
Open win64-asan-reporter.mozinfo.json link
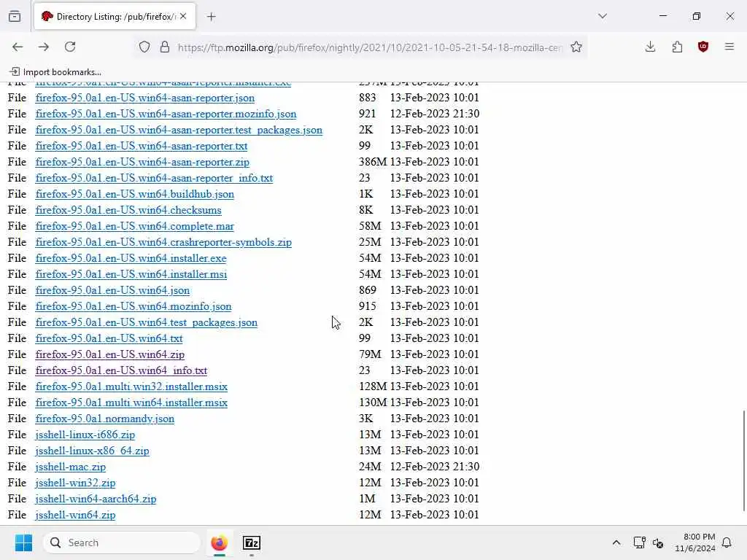(166, 114)
